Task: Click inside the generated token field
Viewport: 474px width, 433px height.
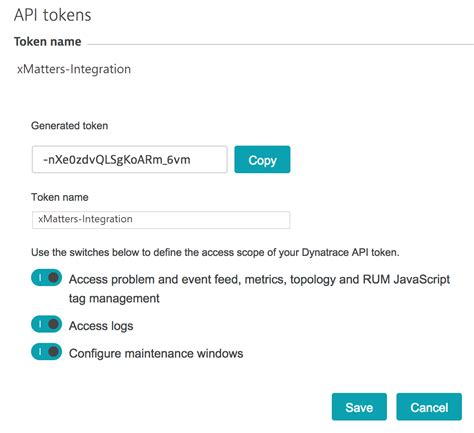Action: point(130,160)
